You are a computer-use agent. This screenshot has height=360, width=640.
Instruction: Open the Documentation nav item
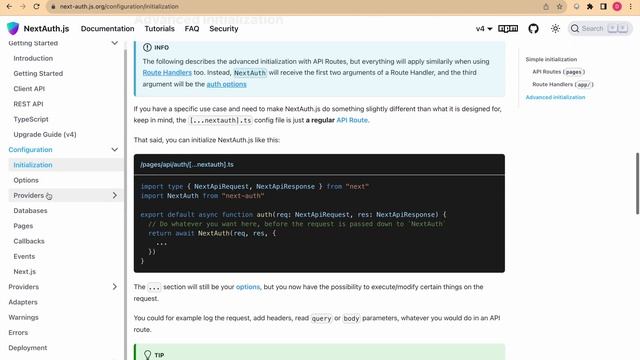tap(107, 29)
